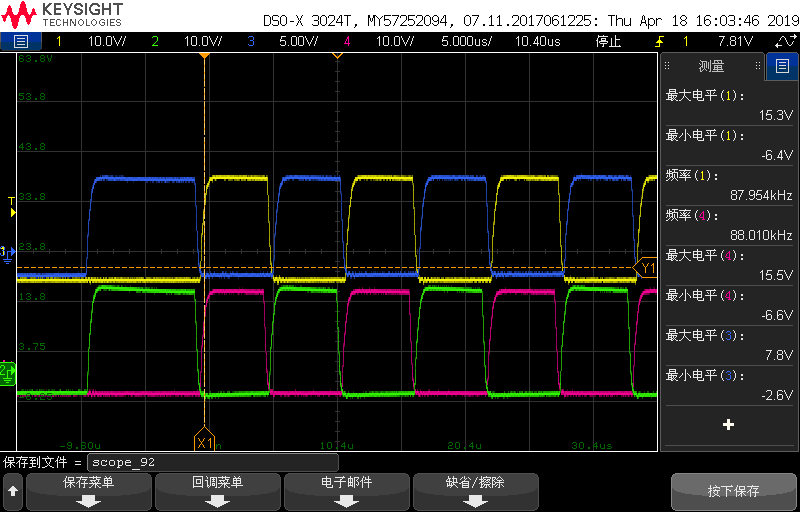The width and height of the screenshot is (800, 512).
Task: Select the 最小电平(1) measurement
Action: pos(730,145)
